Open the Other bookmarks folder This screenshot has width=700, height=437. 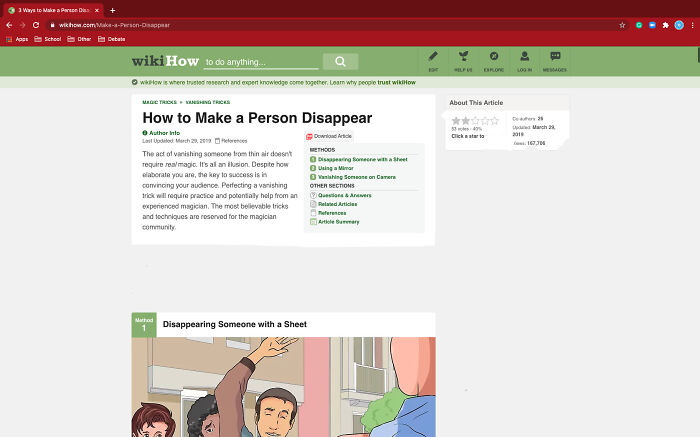pos(79,39)
